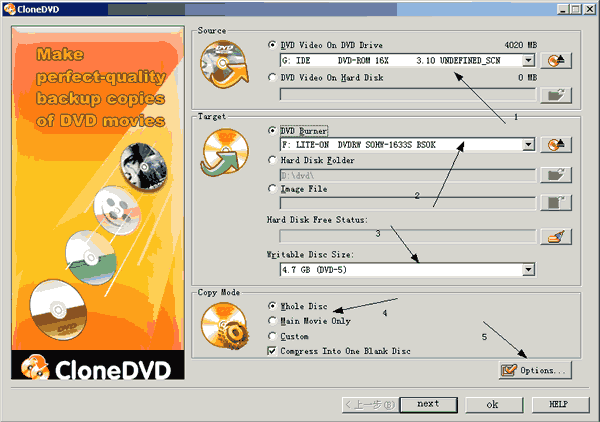Click the image file path field
The image size is (600, 422).
[x=408, y=204]
